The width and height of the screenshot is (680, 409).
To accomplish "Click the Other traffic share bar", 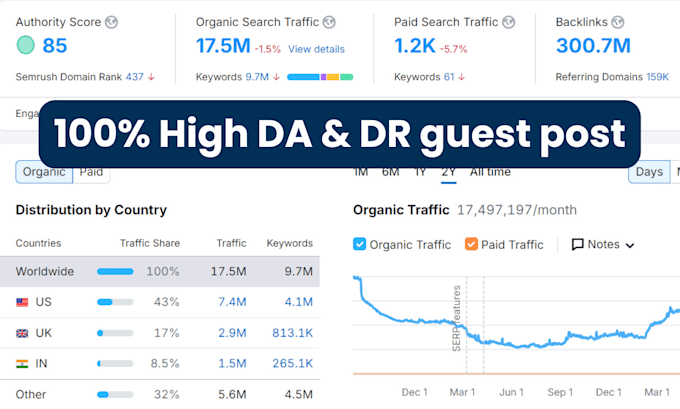I will [x=115, y=395].
